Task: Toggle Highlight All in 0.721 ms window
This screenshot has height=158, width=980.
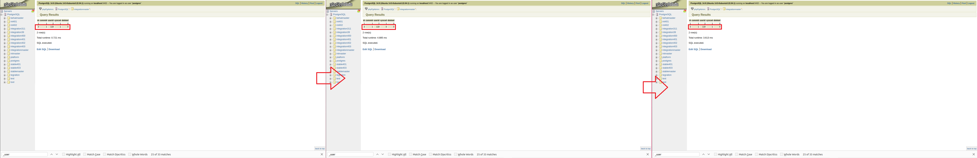Action: [x=64, y=154]
